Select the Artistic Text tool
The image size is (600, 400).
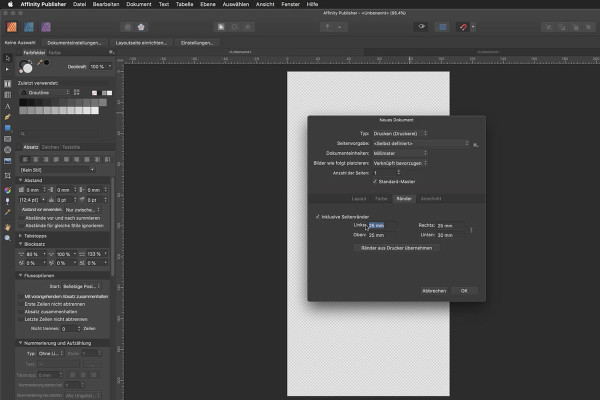tap(8, 106)
